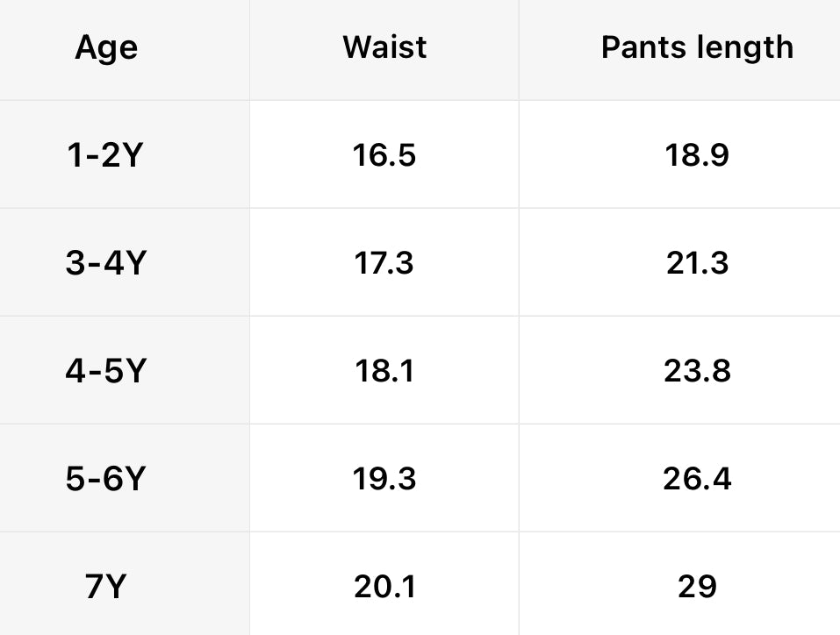Click waist value 18.1
The width and height of the screenshot is (840, 635).
384,371
